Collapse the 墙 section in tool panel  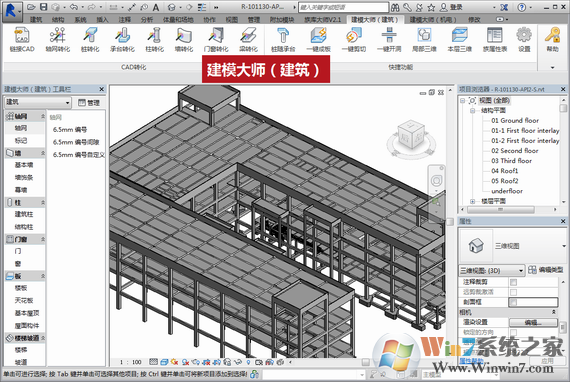coord(43,153)
